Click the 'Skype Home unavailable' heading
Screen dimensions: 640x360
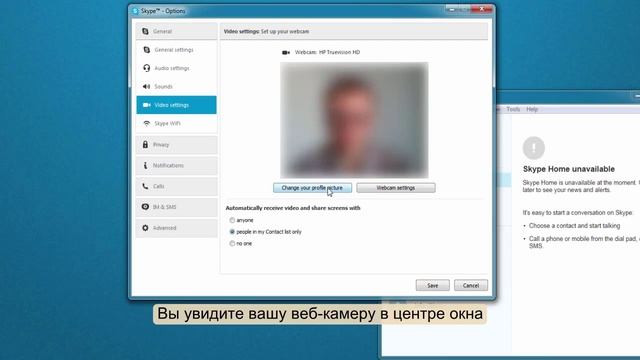(569, 169)
